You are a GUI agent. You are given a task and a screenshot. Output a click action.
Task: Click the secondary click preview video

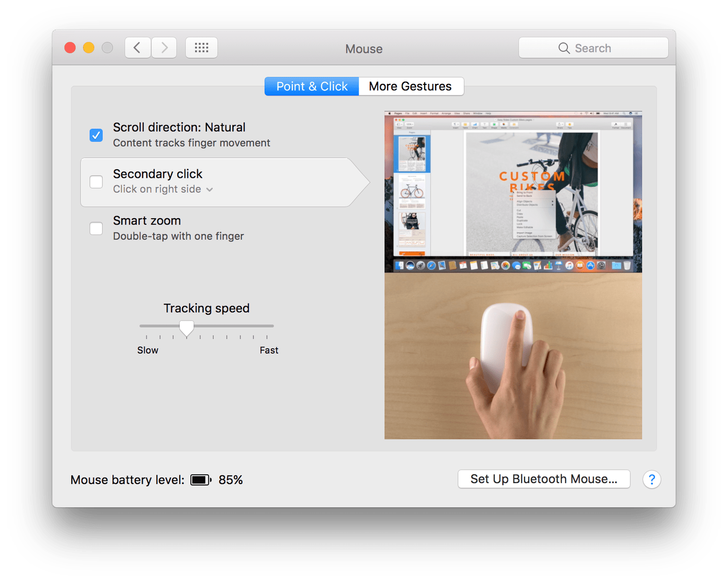(x=513, y=275)
